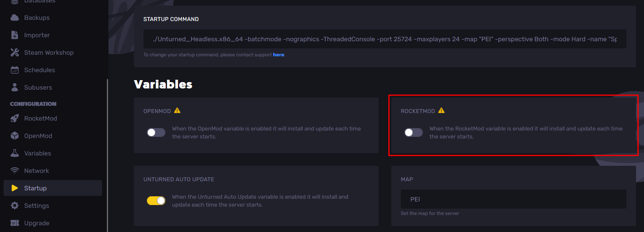Click the 'Variables' heading text
Viewport: 644px width, 232px height.
pos(163,84)
